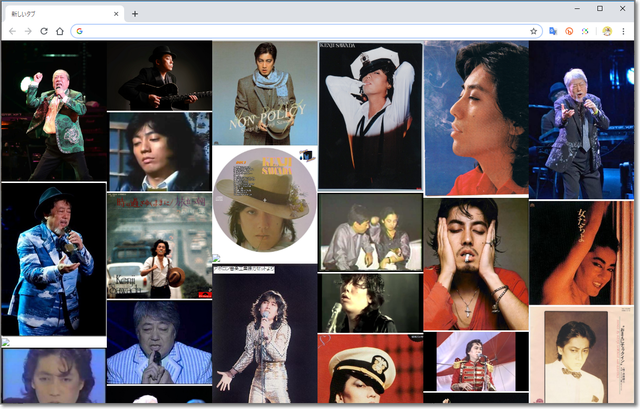640x409 pixels.
Task: Open the user profile avatar
Action: [x=607, y=31]
